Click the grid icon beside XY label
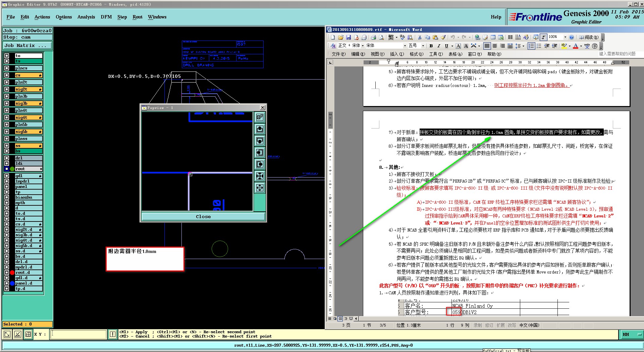The image size is (644, 352). point(28,334)
